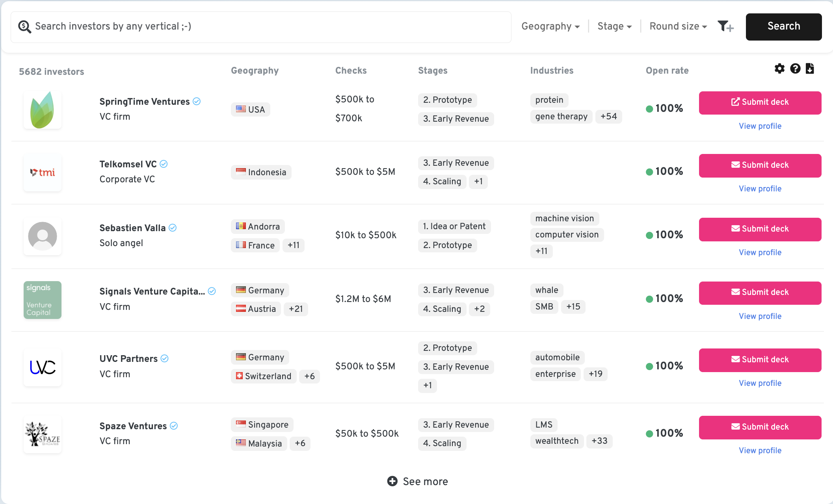Click verified badge next to Signals Venture Capital
This screenshot has height=504, width=833.
click(212, 291)
